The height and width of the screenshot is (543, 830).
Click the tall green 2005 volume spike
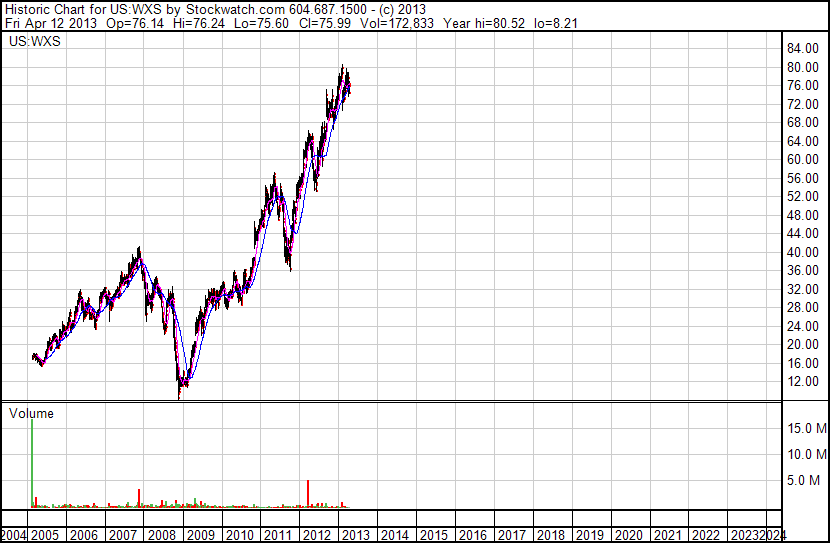point(32,463)
